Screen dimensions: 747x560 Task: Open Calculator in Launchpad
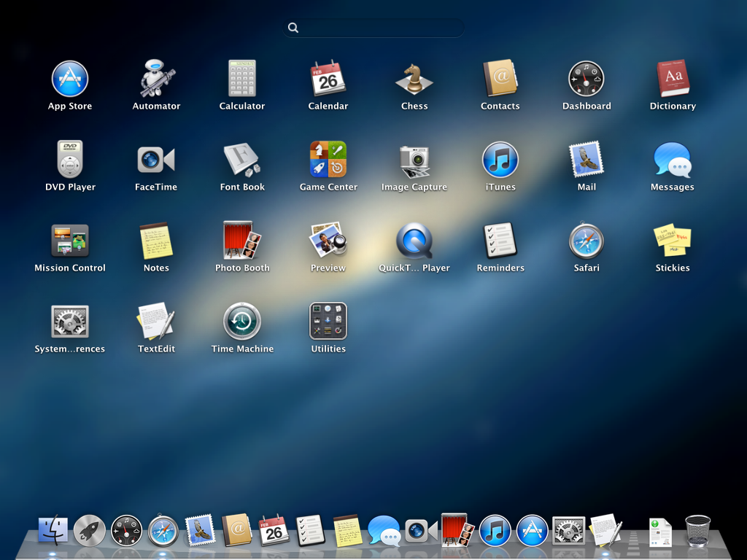click(242, 79)
